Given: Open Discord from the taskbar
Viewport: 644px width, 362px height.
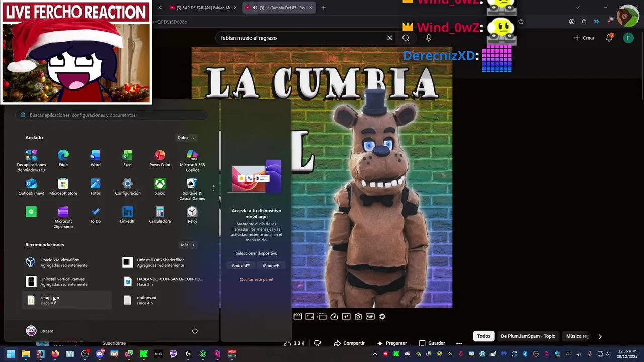Looking at the screenshot, I should pyautogui.click(x=100, y=354).
